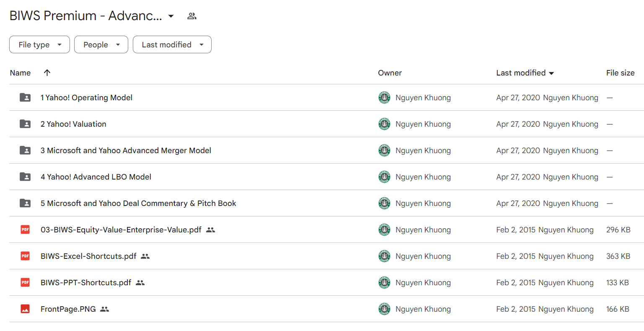Click owner avatar in 3 Microsoft and Yahoo Merger row

pyautogui.click(x=384, y=150)
